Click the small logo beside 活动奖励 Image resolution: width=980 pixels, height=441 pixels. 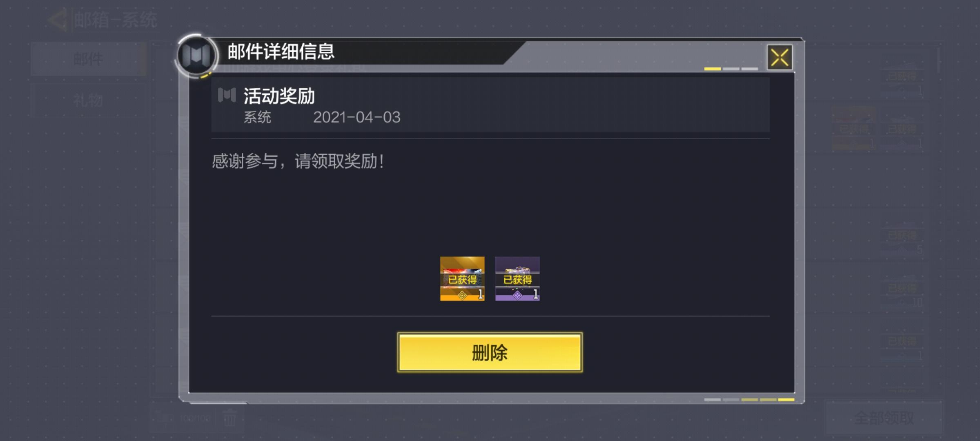coord(227,95)
